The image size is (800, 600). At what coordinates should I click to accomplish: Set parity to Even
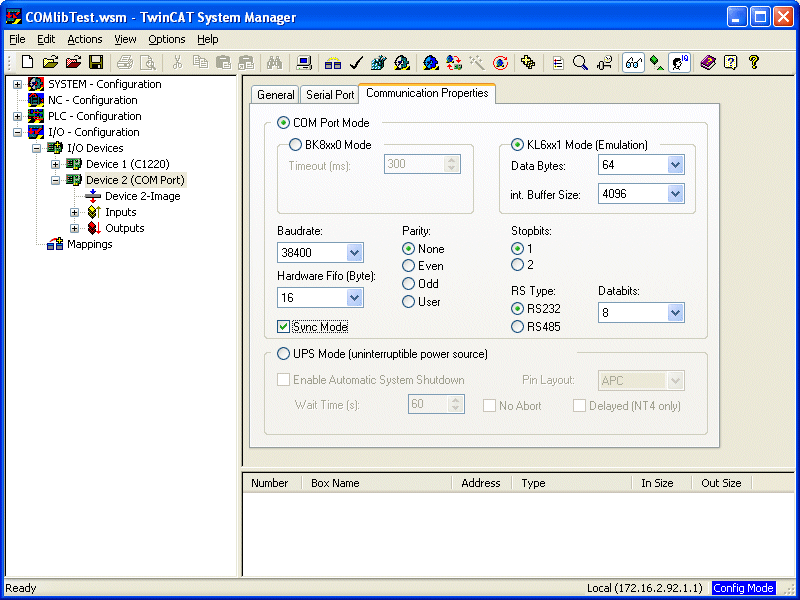408,266
